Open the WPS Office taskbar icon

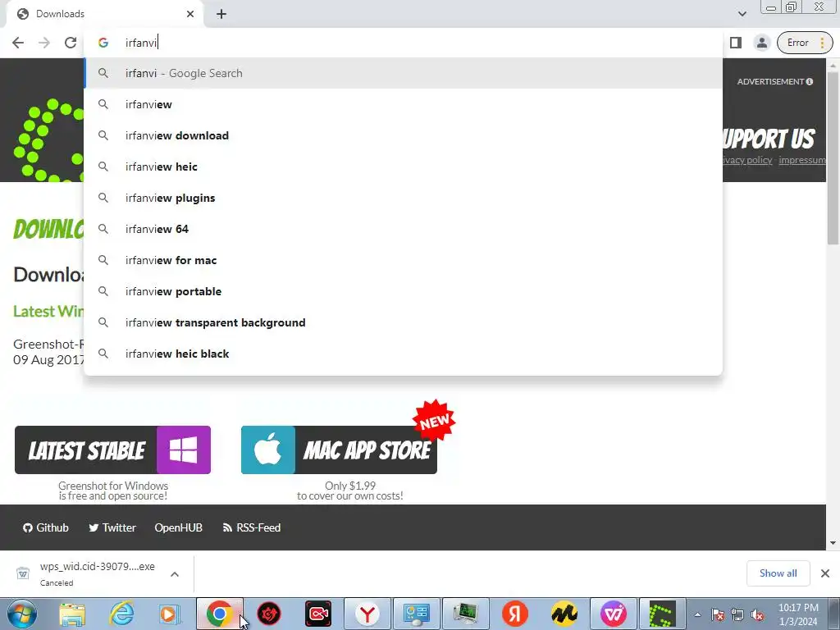(614, 614)
